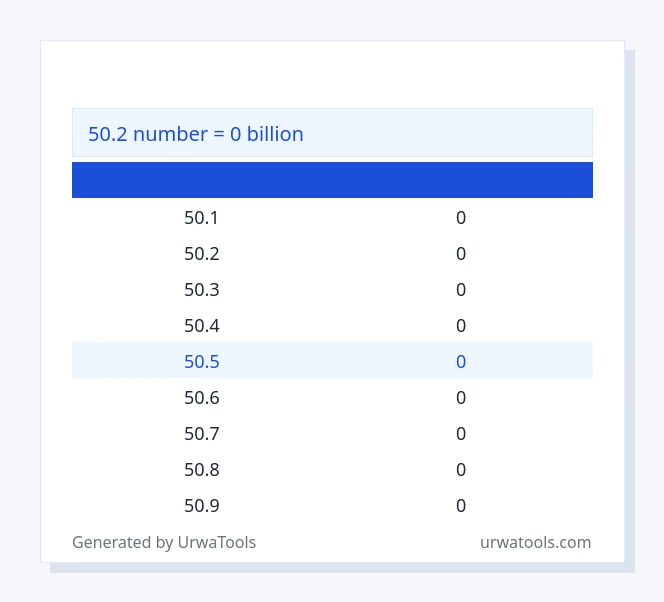This screenshot has width=664, height=602.
Task: Select the 50.6 row label
Action: click(x=202, y=398)
